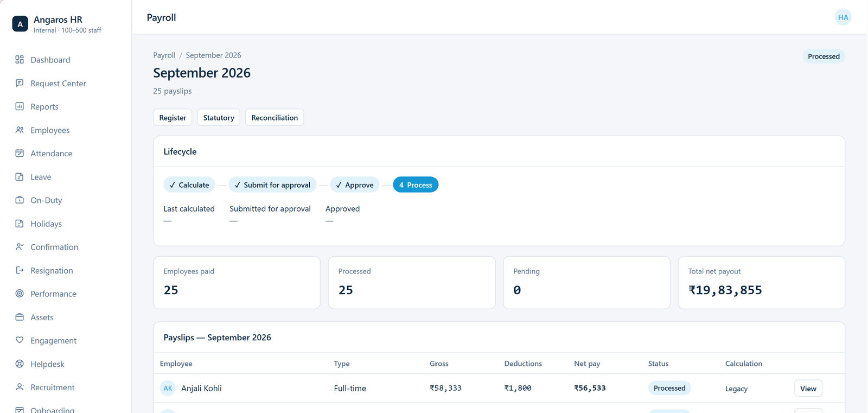868x413 pixels.
Task: Click the Reports chart icon
Action: click(20, 106)
